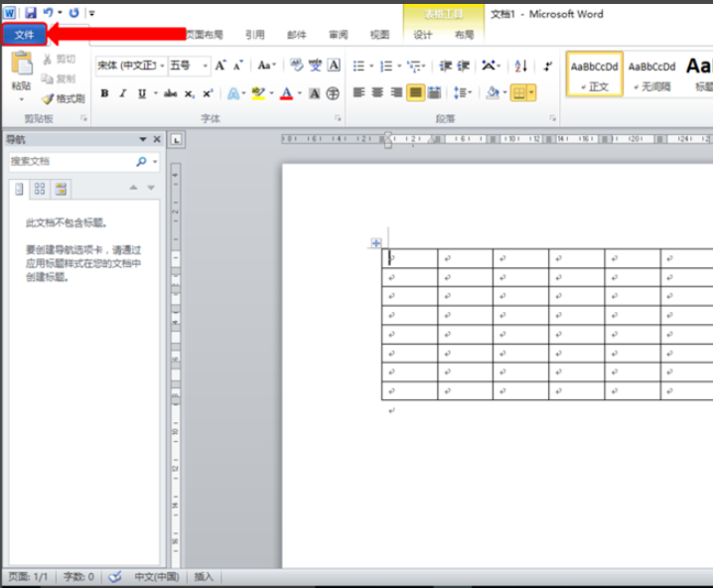
Task: Open the font name dropdown 宋体
Action: point(131,66)
